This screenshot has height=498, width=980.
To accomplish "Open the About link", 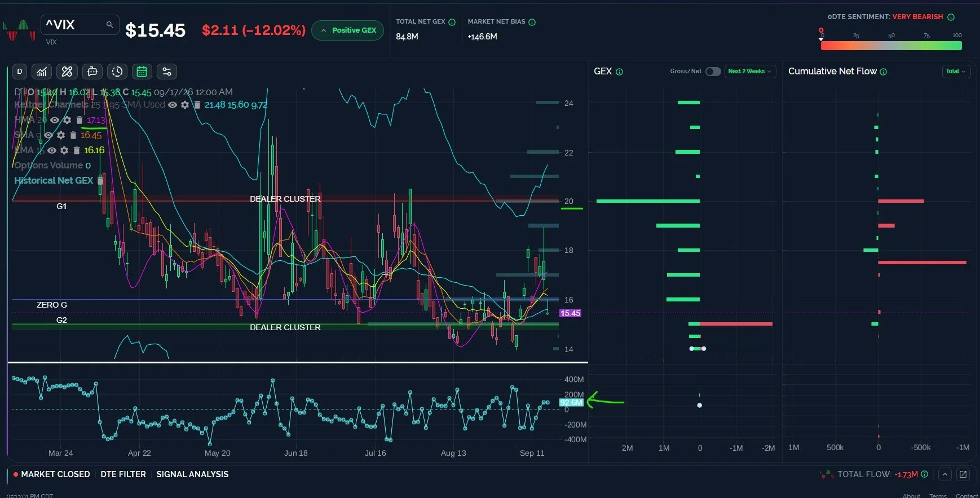I will point(911,496).
